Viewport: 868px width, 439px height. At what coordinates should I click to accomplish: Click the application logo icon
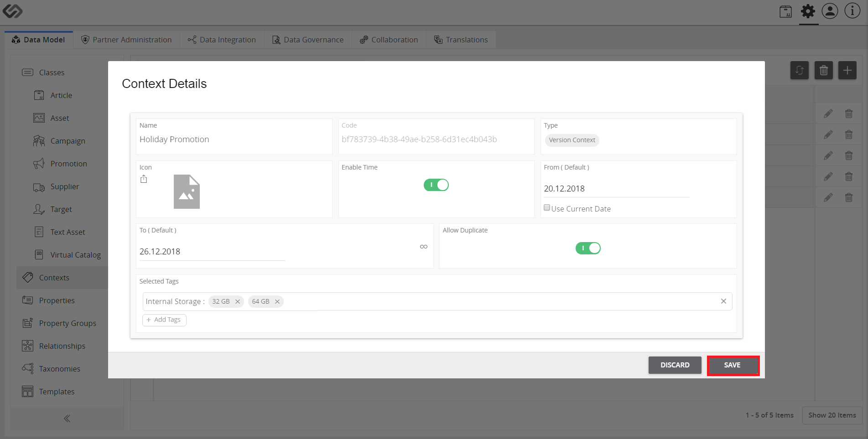12,10
